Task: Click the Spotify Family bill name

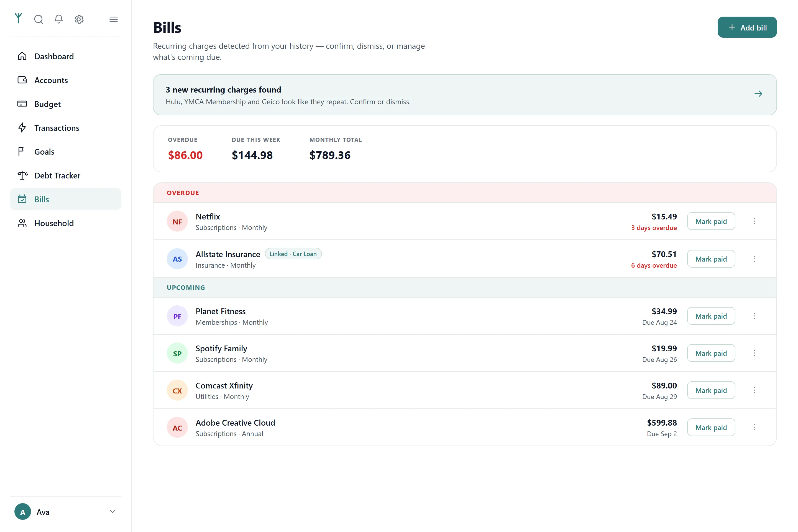Action: pos(221,349)
